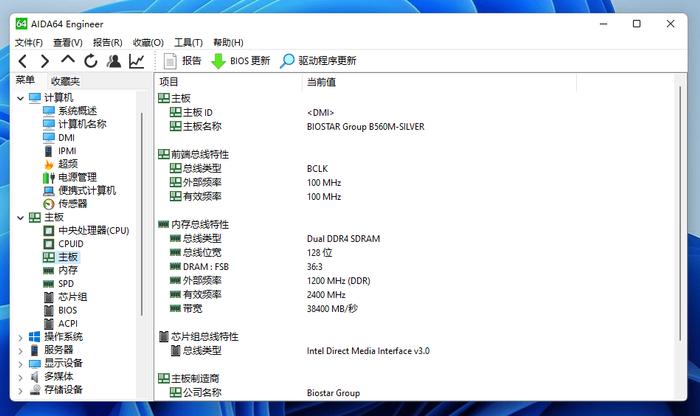This screenshot has height=416, width=700.
Task: Click the 便携式计算机 laptop icon
Action: point(49,191)
